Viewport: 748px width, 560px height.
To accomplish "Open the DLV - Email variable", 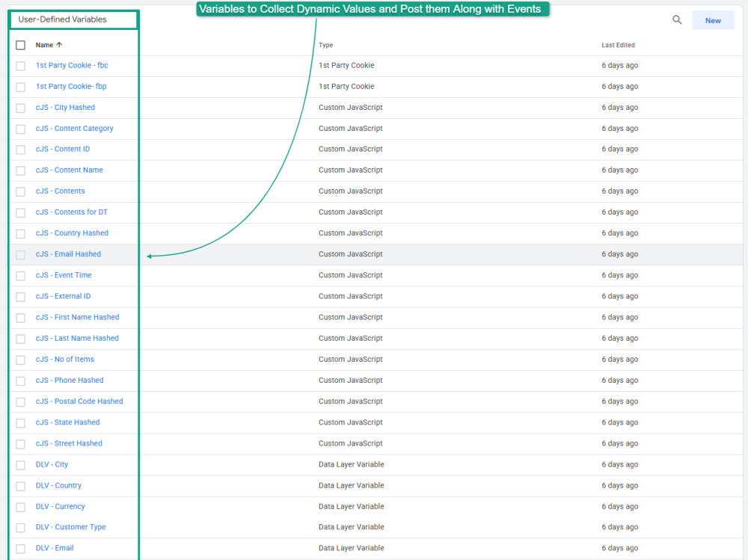I will tap(55, 547).
